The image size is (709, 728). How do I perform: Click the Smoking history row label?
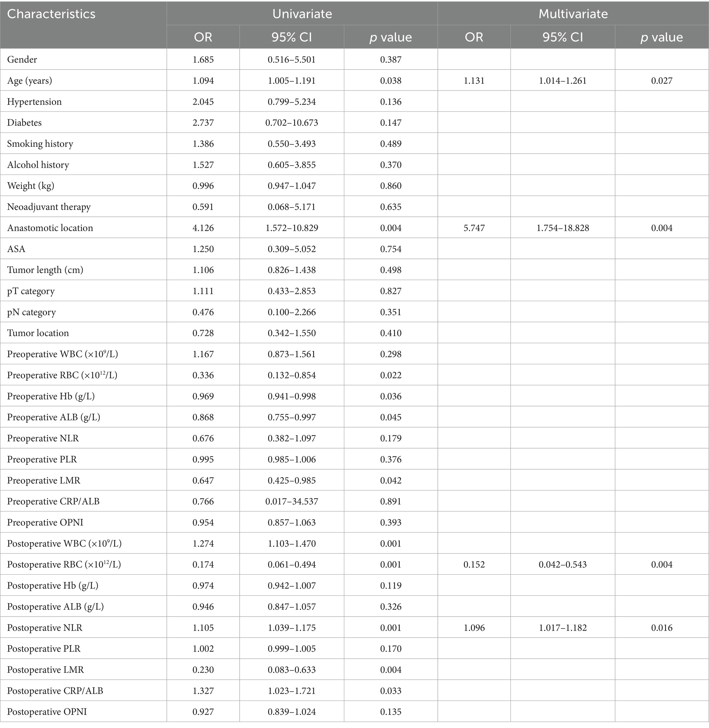[40, 144]
